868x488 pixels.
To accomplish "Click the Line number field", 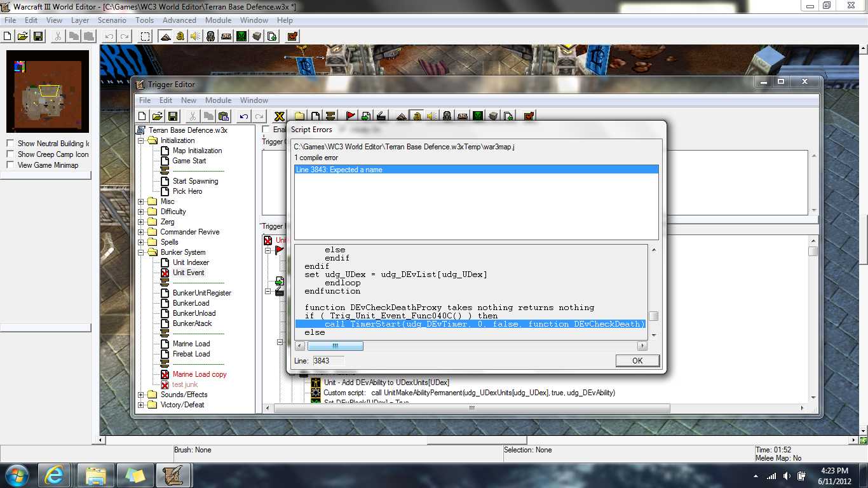I will pyautogui.click(x=329, y=361).
